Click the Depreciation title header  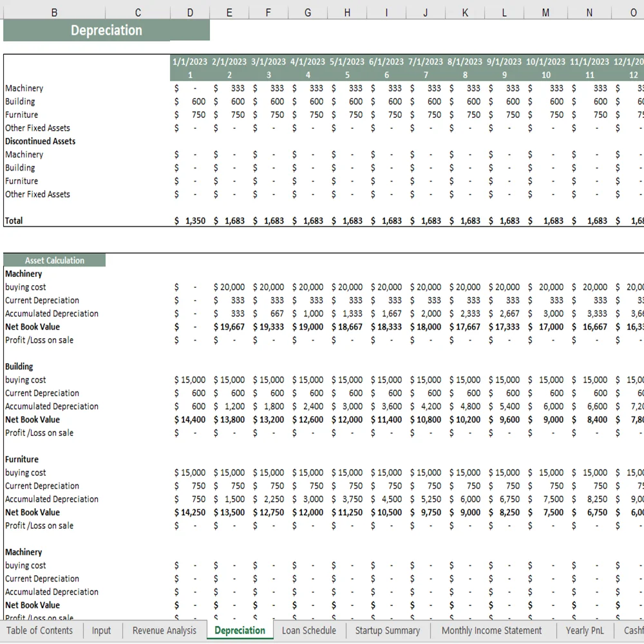coord(106,30)
